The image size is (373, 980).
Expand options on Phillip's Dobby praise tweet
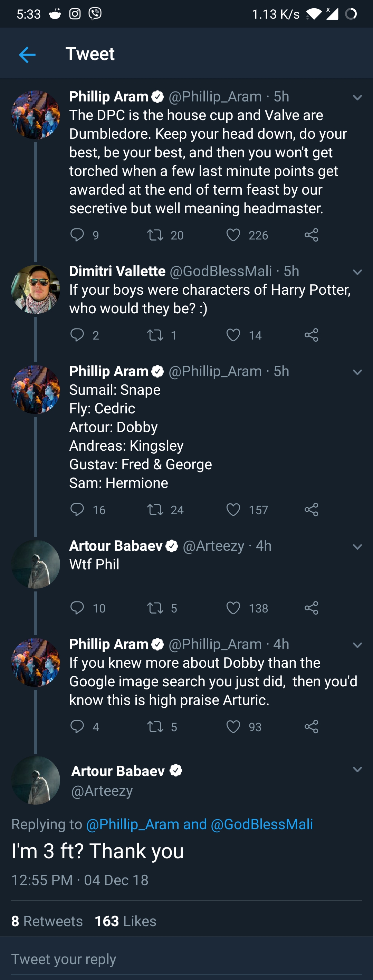click(357, 645)
